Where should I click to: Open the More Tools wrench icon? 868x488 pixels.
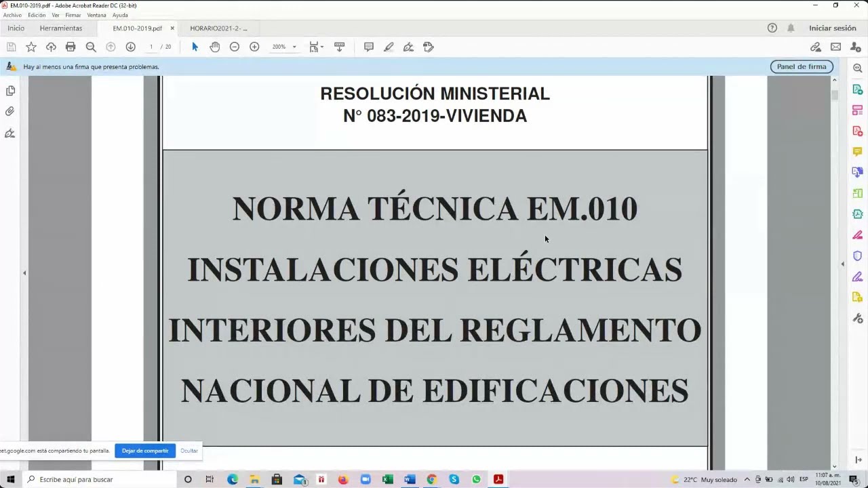coord(857,319)
